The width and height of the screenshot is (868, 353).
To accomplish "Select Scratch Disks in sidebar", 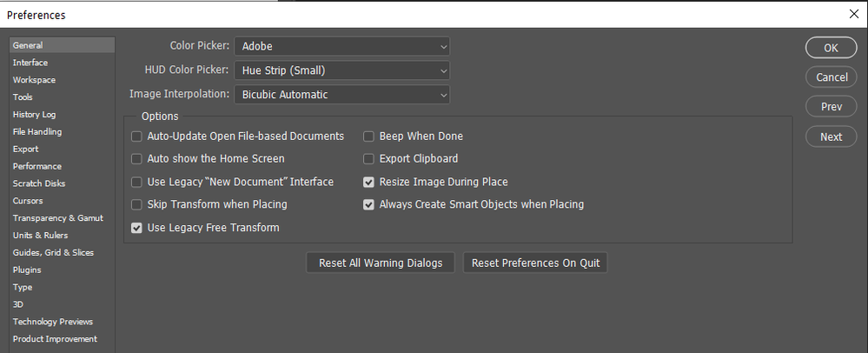I will coord(39,183).
